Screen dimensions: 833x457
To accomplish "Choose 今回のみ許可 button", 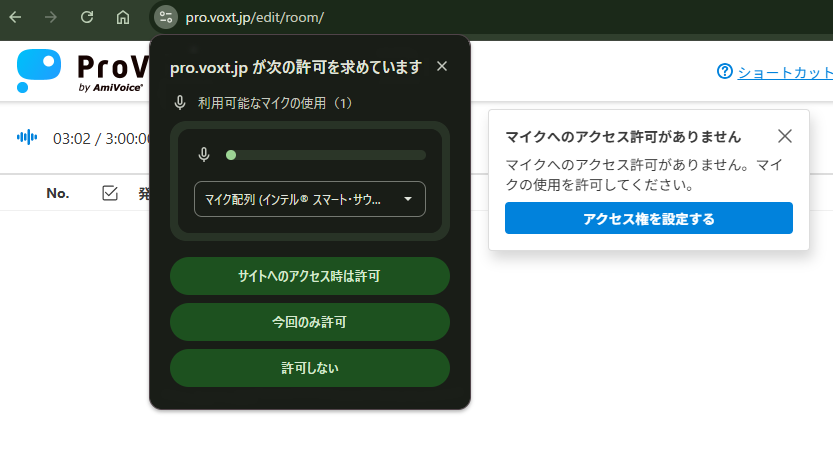I will (x=310, y=322).
